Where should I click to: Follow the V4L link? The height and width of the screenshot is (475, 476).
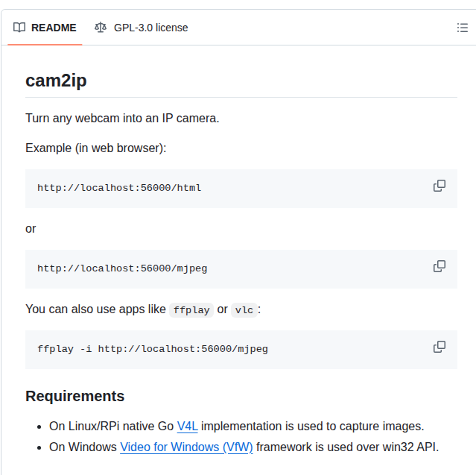tap(187, 427)
